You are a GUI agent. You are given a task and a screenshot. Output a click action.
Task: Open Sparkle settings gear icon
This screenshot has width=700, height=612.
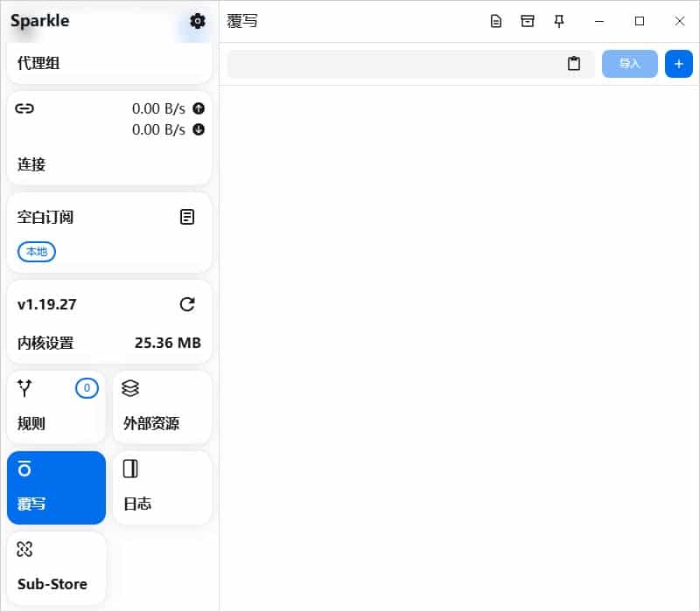pos(198,21)
